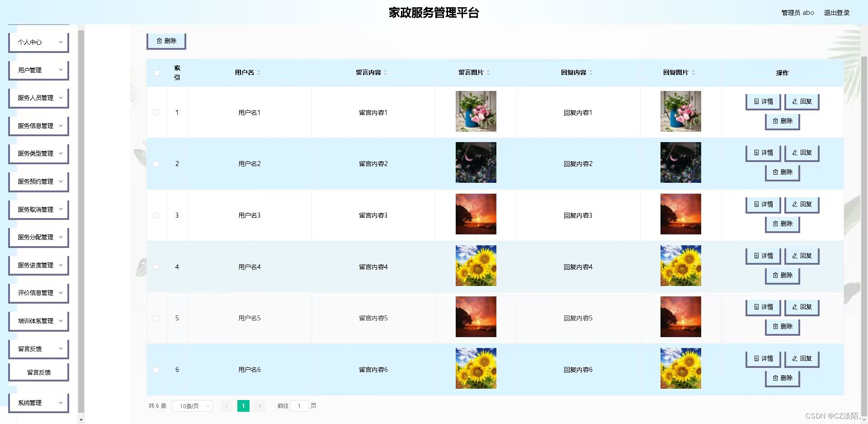Check the checkbox for row 用户名2
Screen dimensions: 868x424
point(156,164)
